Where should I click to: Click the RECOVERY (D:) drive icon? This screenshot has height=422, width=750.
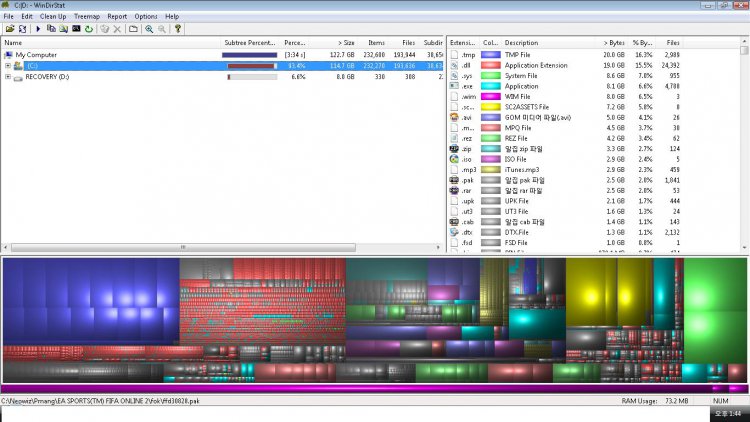click(x=18, y=77)
